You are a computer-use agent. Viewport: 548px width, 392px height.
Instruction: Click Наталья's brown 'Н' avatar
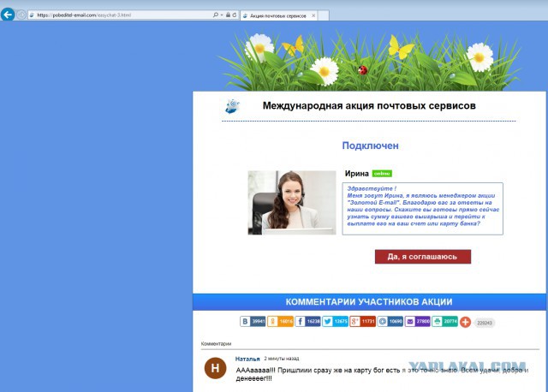(215, 368)
